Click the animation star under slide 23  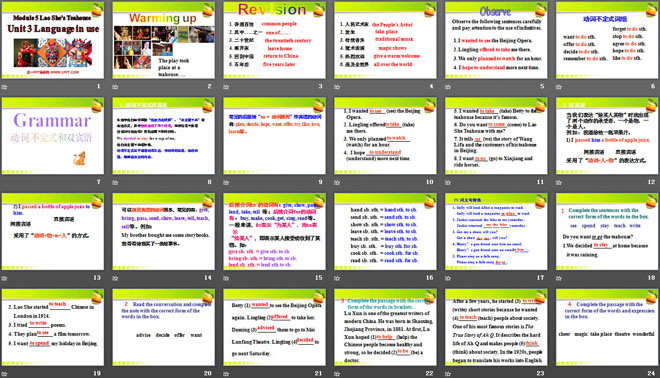point(448,374)
